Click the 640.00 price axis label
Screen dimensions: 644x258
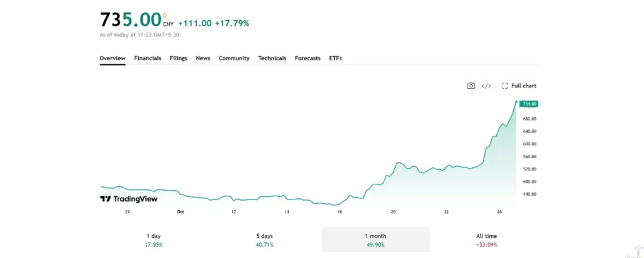click(x=529, y=132)
